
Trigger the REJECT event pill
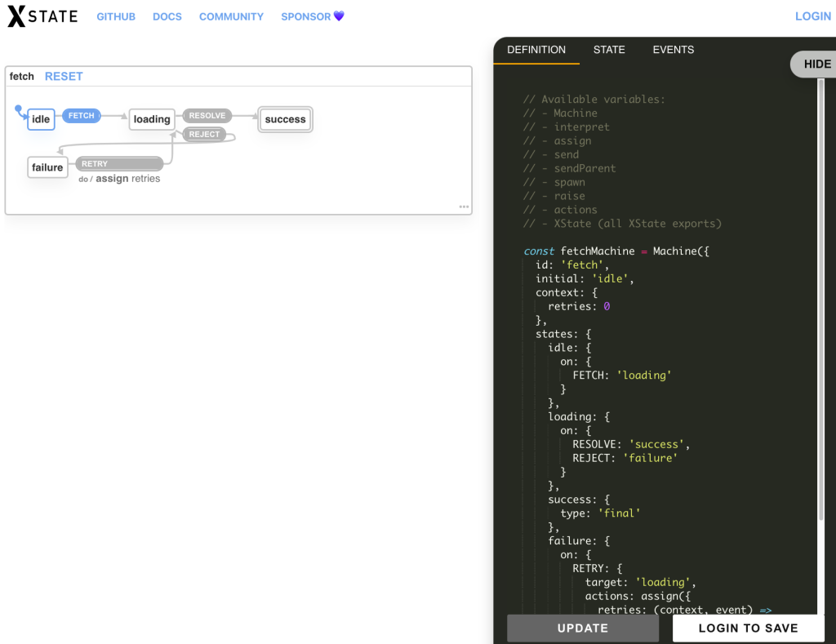(x=204, y=134)
